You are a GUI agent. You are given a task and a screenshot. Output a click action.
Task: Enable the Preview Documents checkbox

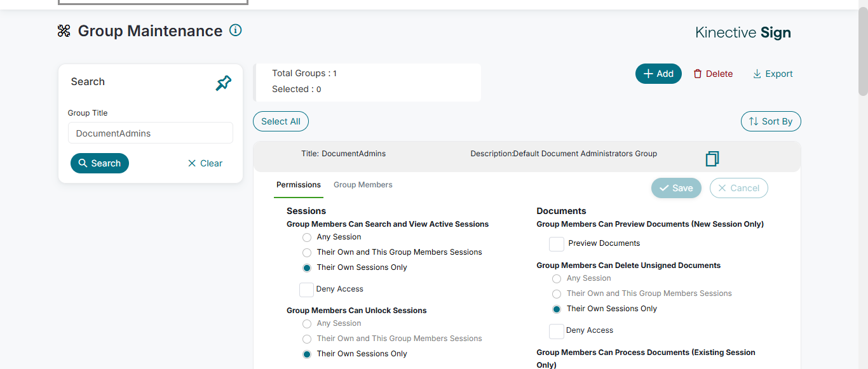[x=557, y=244]
